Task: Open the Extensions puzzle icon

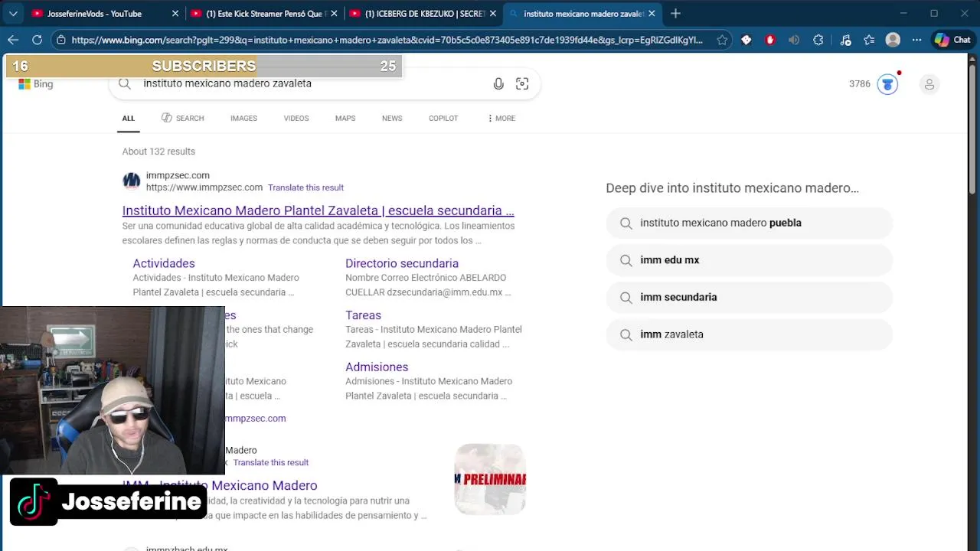Action: point(818,40)
